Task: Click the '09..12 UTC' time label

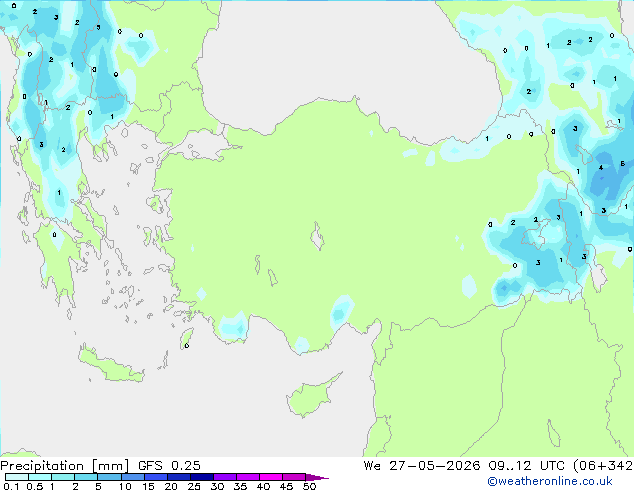Action: 526,466
